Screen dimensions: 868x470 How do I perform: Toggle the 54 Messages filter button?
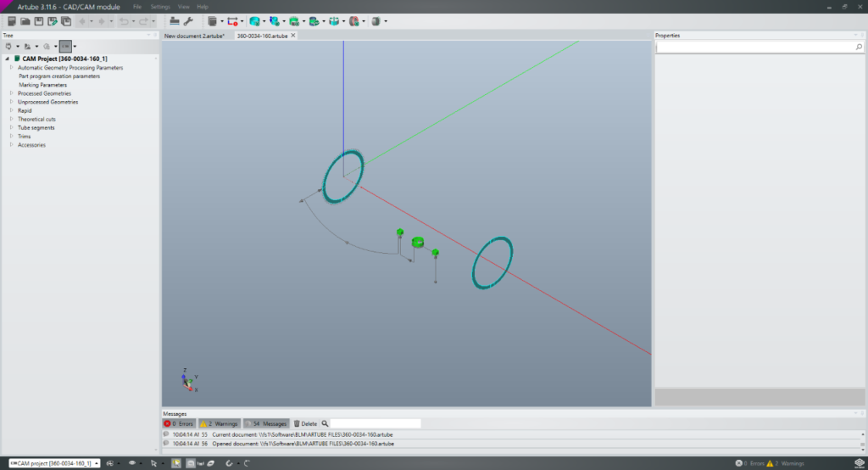pos(266,423)
